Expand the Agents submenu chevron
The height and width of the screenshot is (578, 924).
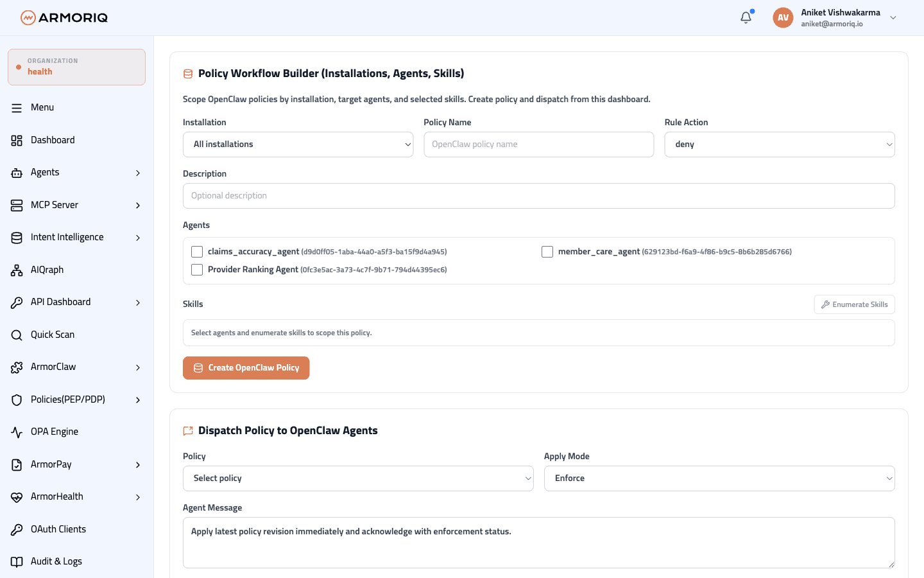138,173
